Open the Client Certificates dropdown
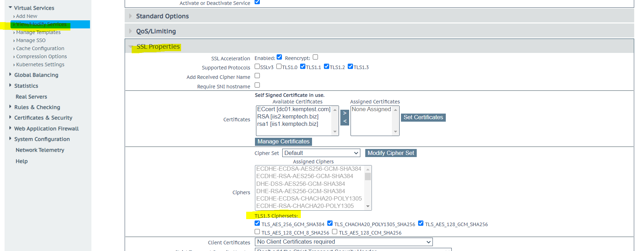The height and width of the screenshot is (251, 644). coord(344,242)
